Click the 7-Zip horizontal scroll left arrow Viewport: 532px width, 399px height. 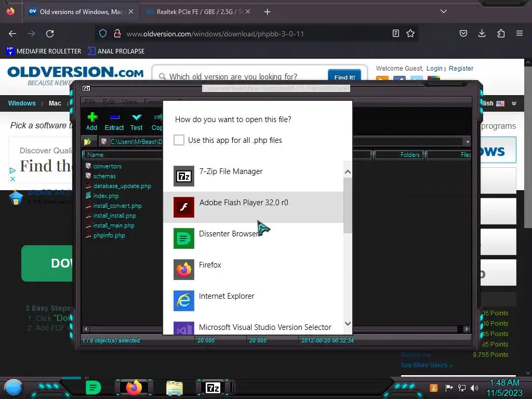[86, 329]
